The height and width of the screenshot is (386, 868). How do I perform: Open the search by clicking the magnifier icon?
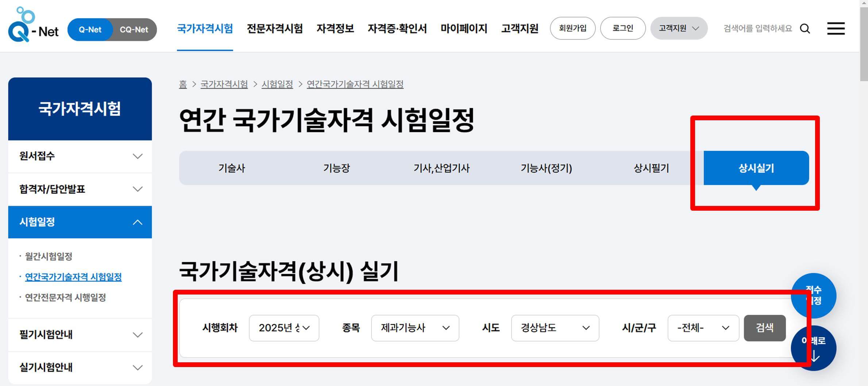coord(805,28)
